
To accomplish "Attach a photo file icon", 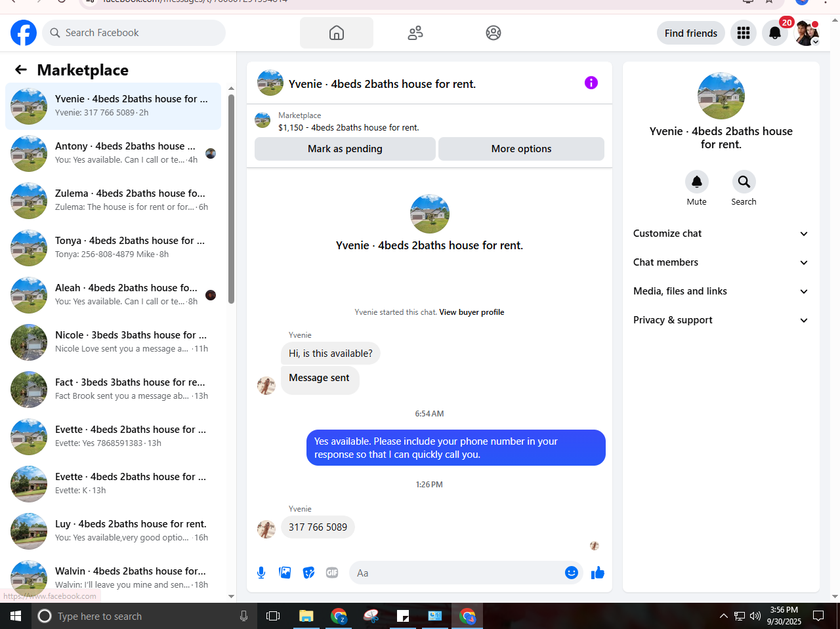I will click(285, 573).
